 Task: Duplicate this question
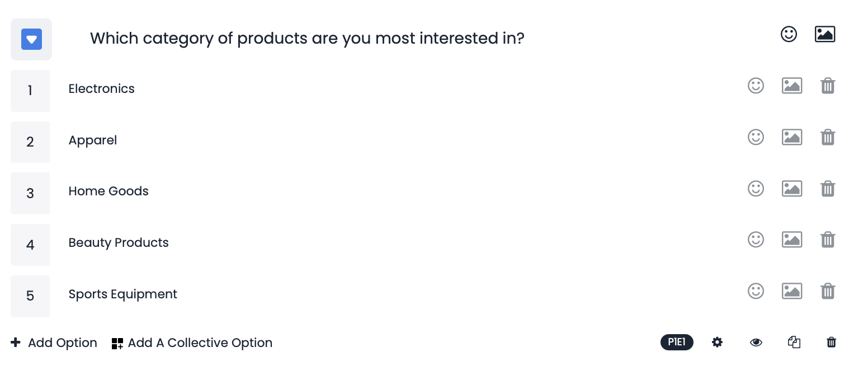coord(795,342)
